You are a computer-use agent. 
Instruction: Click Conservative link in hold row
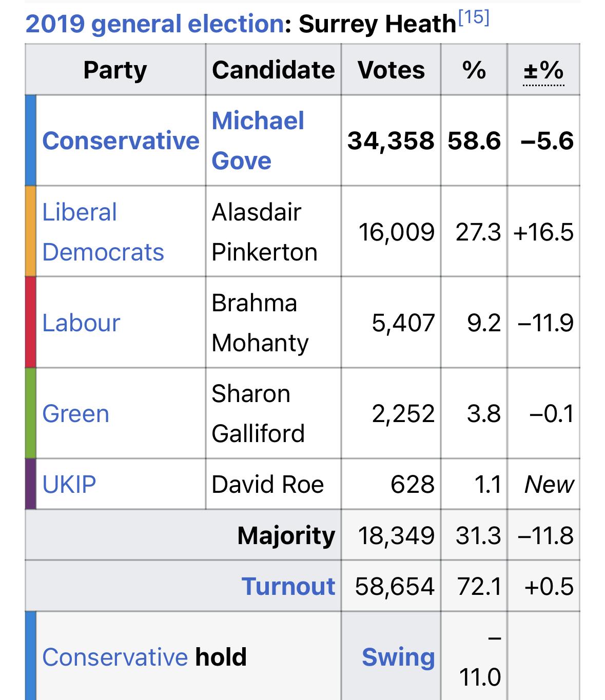click(115, 657)
